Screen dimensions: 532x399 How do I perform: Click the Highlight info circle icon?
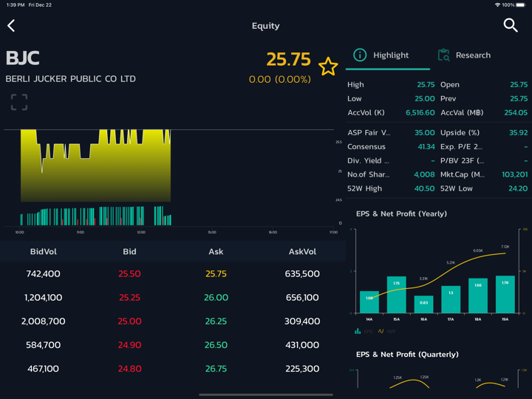tap(360, 55)
